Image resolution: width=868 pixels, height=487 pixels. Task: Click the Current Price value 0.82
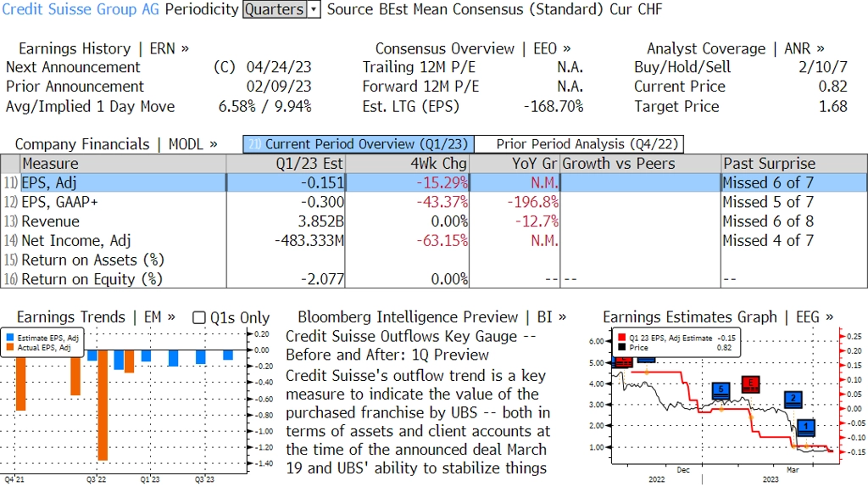coord(833,87)
